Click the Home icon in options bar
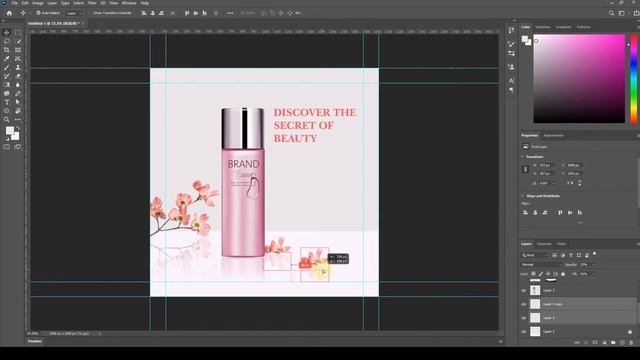640x360 pixels. pos(9,13)
